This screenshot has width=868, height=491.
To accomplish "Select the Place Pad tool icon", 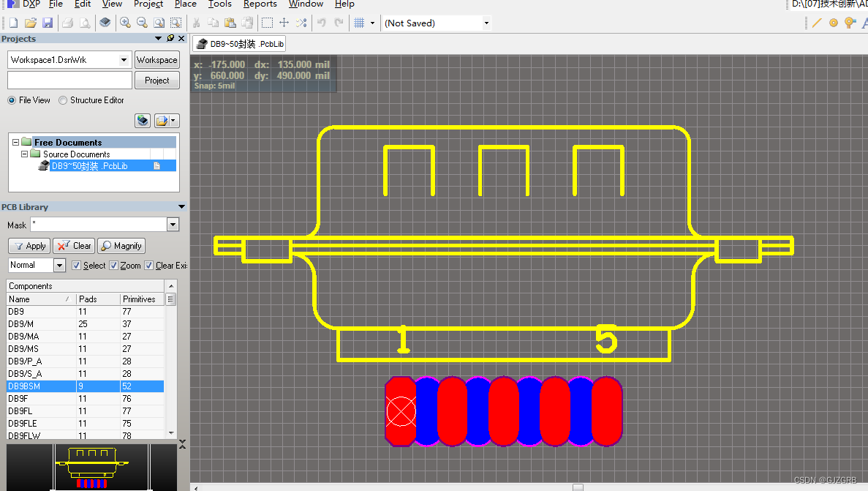I will [x=833, y=23].
